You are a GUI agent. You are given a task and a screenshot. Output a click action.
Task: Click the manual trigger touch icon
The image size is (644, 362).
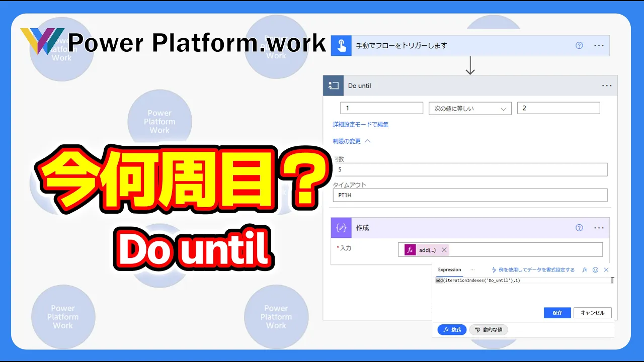click(x=341, y=45)
